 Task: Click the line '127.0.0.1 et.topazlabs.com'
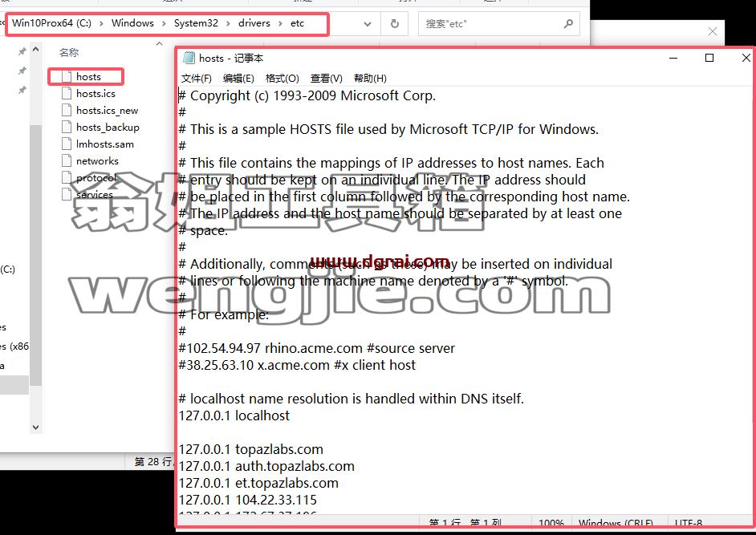[x=258, y=483]
